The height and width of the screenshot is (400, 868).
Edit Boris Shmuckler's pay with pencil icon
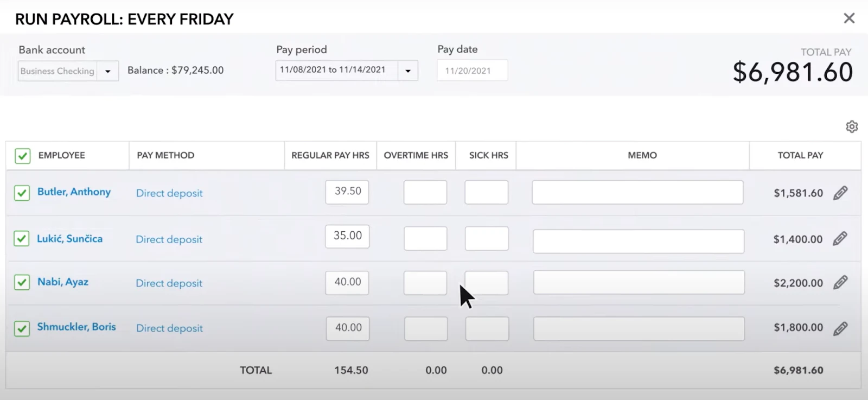[x=840, y=328]
